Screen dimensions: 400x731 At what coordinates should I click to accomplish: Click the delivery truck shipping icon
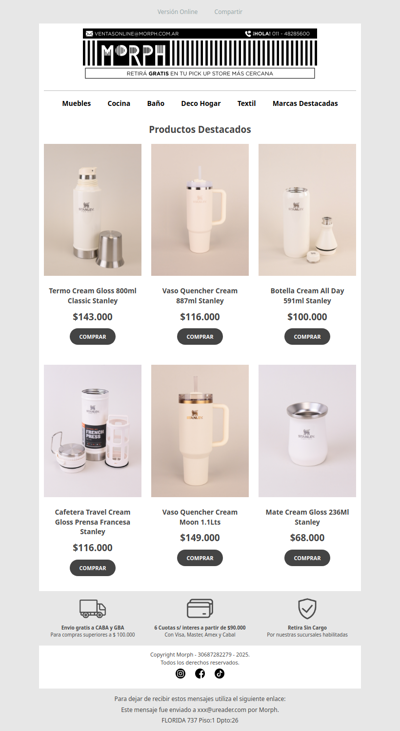(x=93, y=608)
